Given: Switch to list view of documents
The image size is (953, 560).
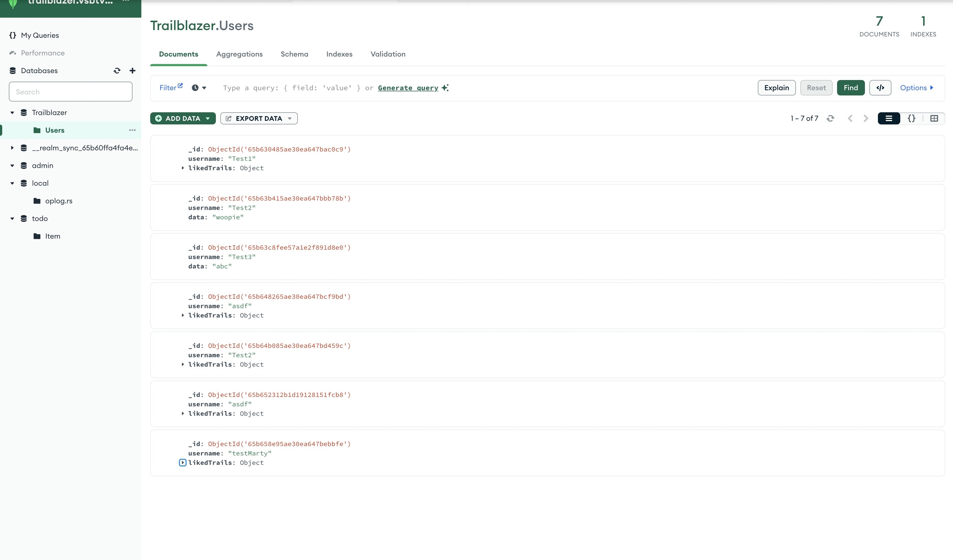Looking at the screenshot, I should pyautogui.click(x=889, y=118).
